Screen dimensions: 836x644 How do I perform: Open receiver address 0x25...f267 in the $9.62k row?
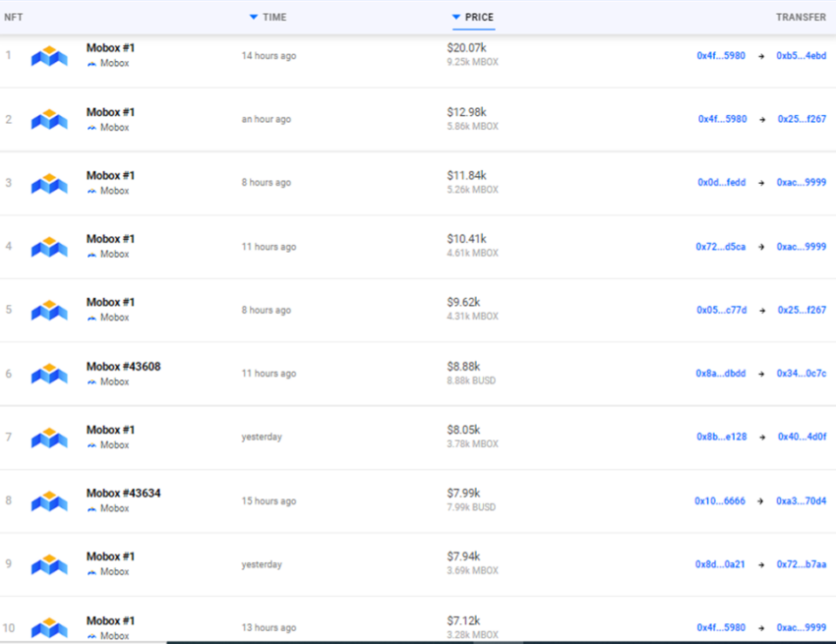click(x=802, y=311)
